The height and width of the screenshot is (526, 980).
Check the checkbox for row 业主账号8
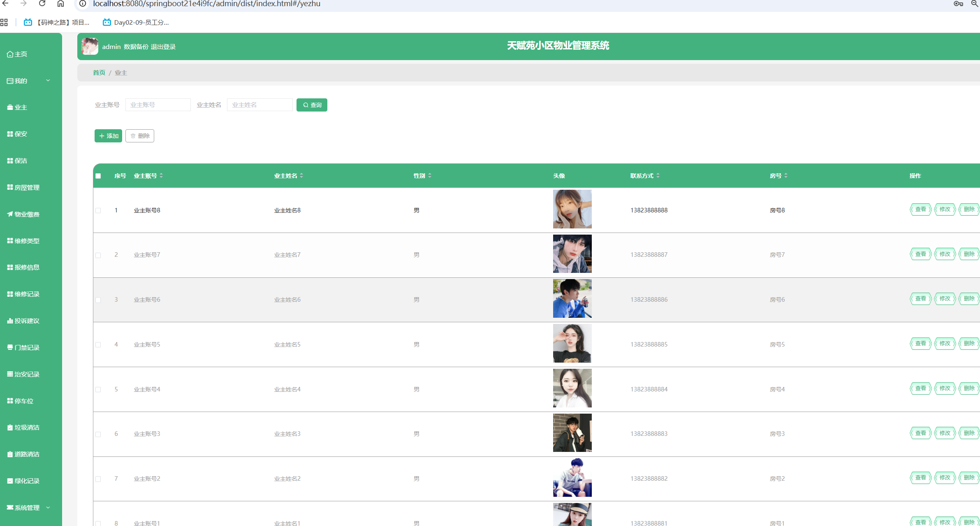coord(98,210)
